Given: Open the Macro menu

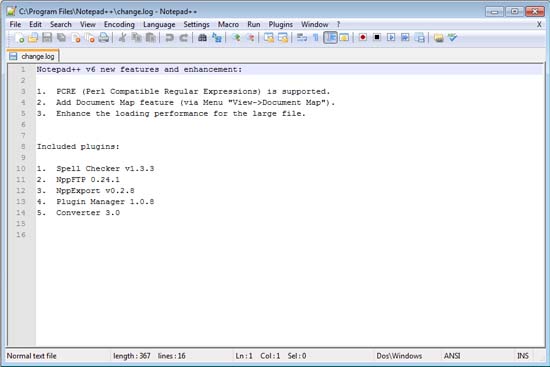Looking at the screenshot, I should [228, 25].
